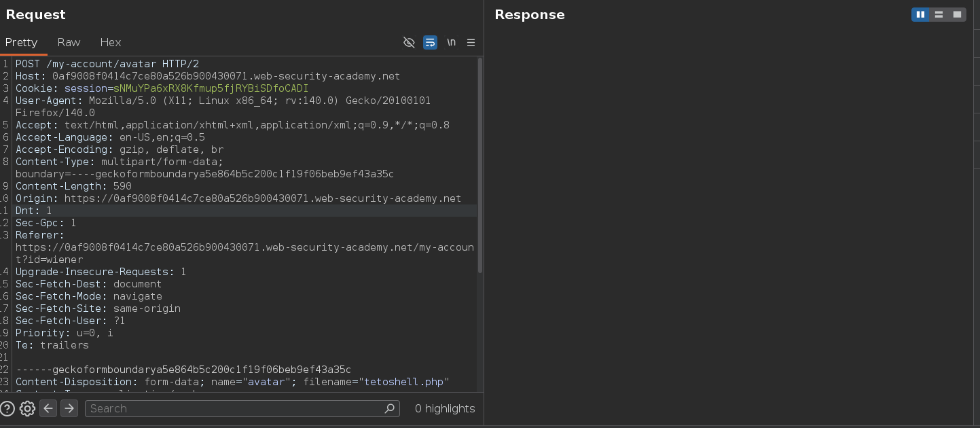980x428 pixels.
Task: Click the Request panel heading
Action: pos(36,14)
